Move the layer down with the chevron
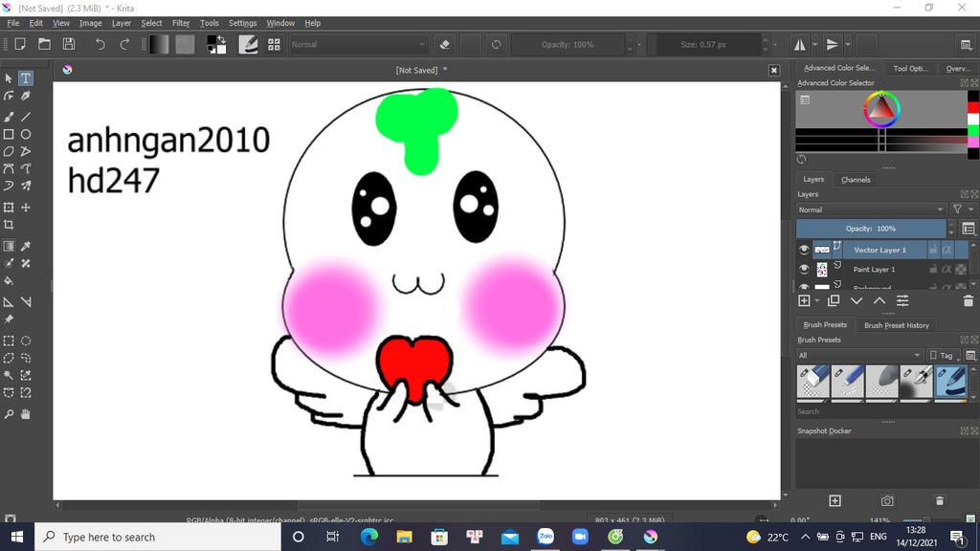This screenshot has width=980, height=551. [857, 301]
